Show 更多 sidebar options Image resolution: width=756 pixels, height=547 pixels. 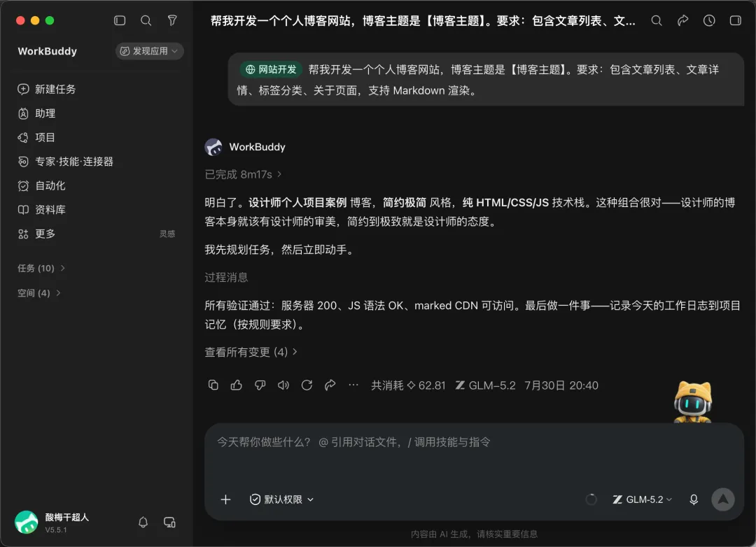pyautogui.click(x=36, y=234)
